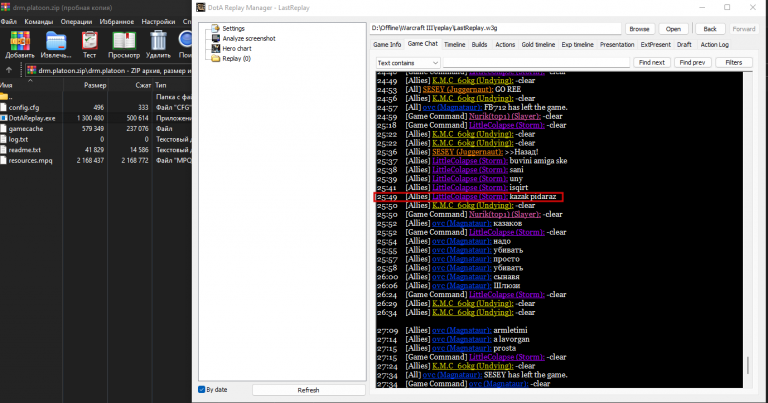Select gamecache file row in WinRAR
This screenshot has height=403, width=768.
coord(96,129)
